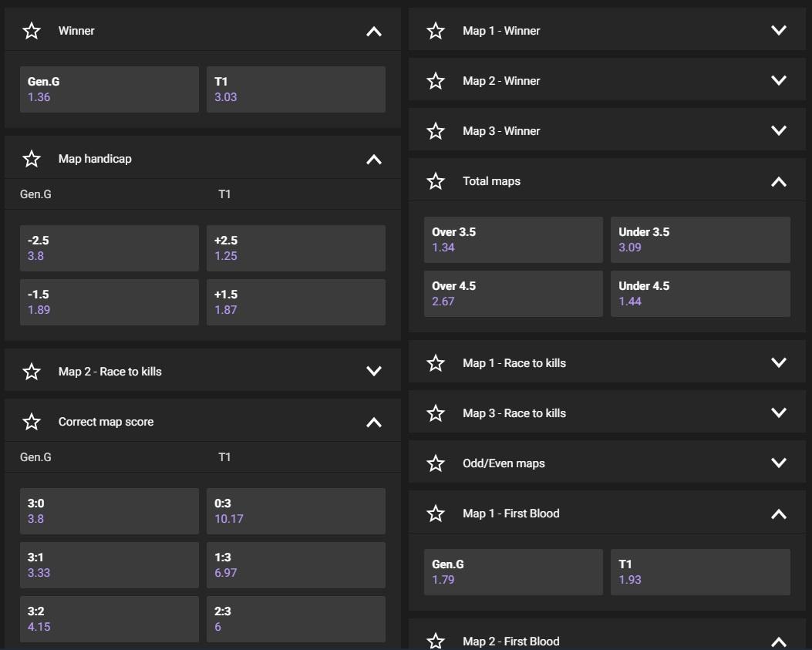Select T1 +1.5 handicap at 1.87
The width and height of the screenshot is (812, 650).
pyautogui.click(x=295, y=302)
